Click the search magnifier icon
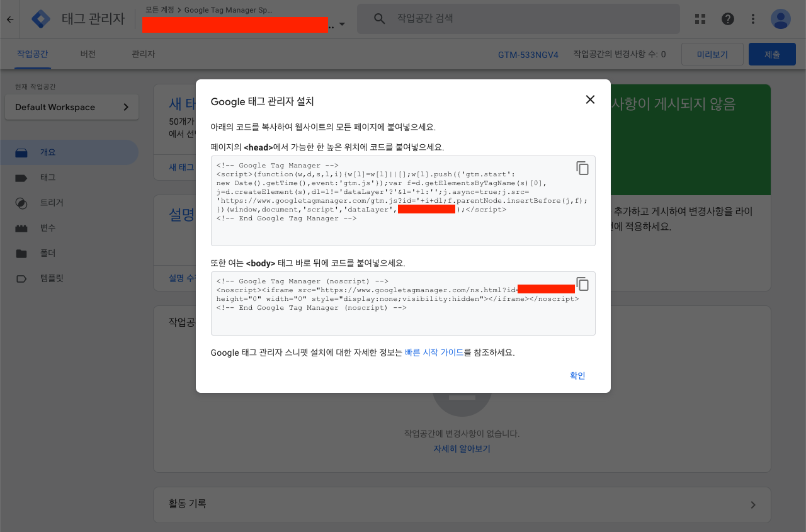The image size is (806, 532). pyautogui.click(x=379, y=19)
